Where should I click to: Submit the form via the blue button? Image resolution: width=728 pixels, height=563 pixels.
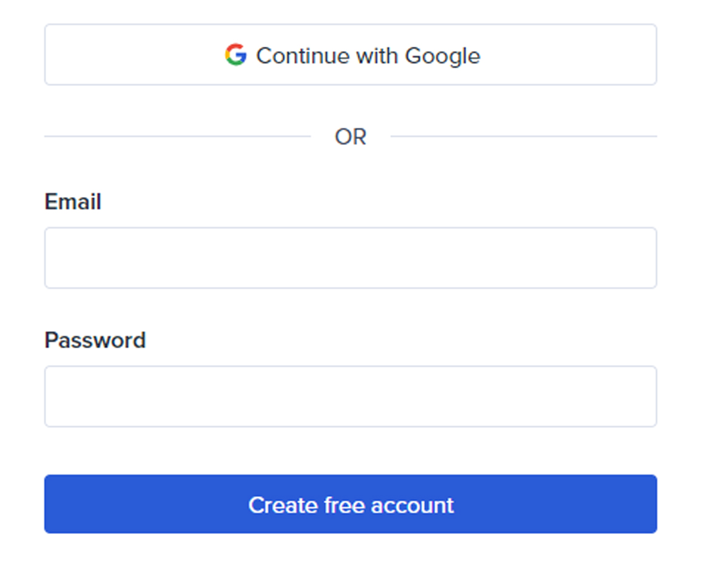pos(351,504)
